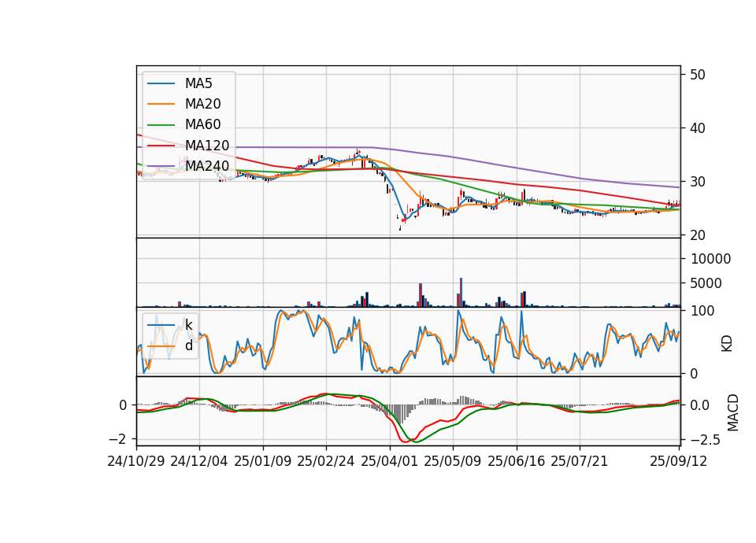Click the 25/05/09 date axis label
Viewport: 756px width, 543px height.
click(x=452, y=461)
